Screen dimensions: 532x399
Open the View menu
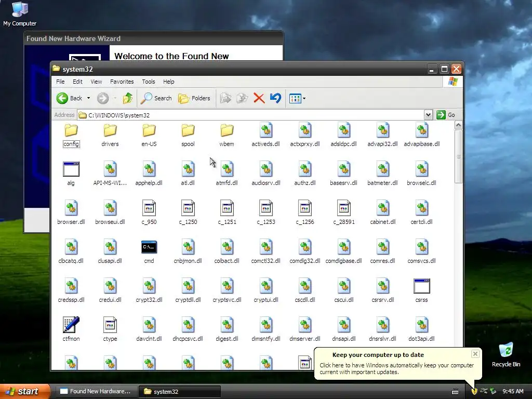click(96, 82)
